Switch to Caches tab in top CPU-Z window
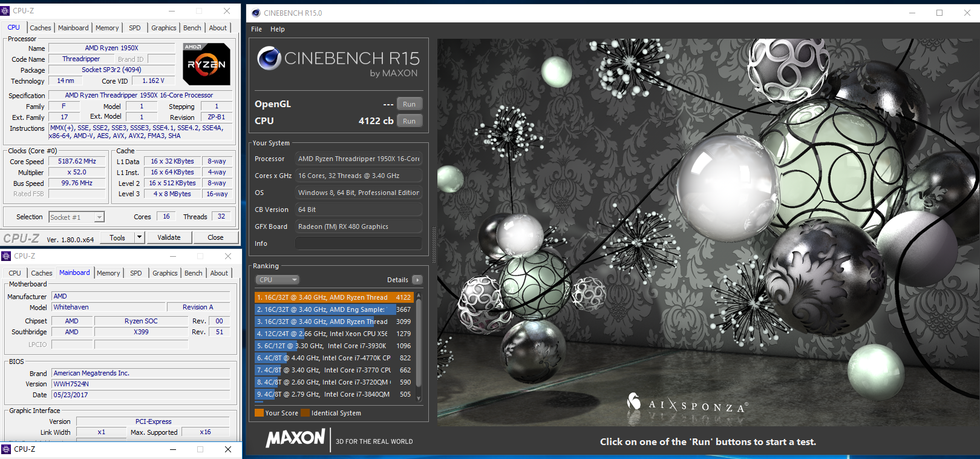980x459 pixels. pos(41,28)
